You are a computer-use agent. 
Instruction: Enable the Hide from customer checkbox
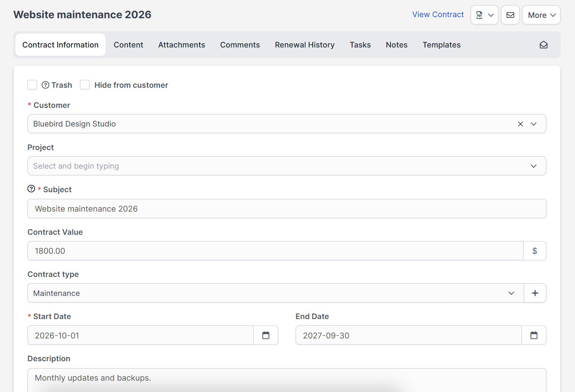tap(85, 85)
